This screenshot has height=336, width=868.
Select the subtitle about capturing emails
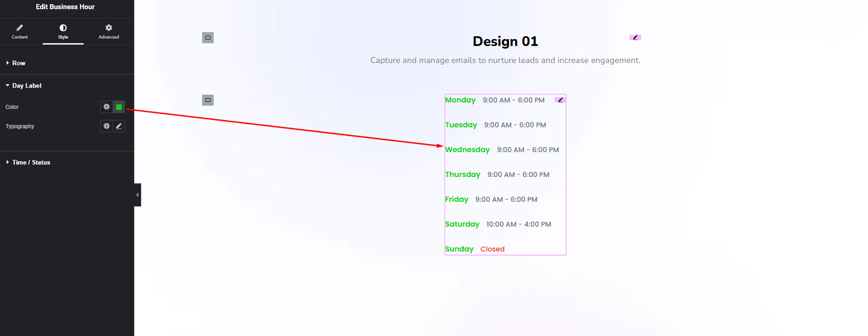click(505, 60)
